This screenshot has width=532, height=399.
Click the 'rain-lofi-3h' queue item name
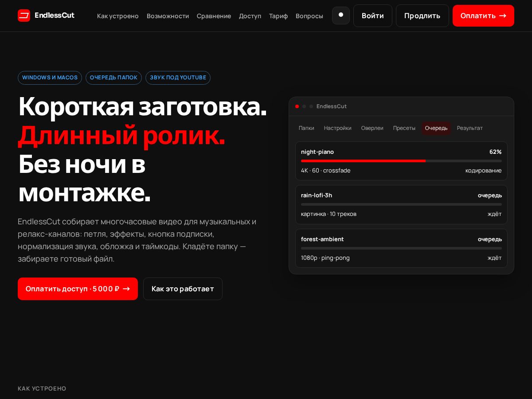tap(317, 195)
